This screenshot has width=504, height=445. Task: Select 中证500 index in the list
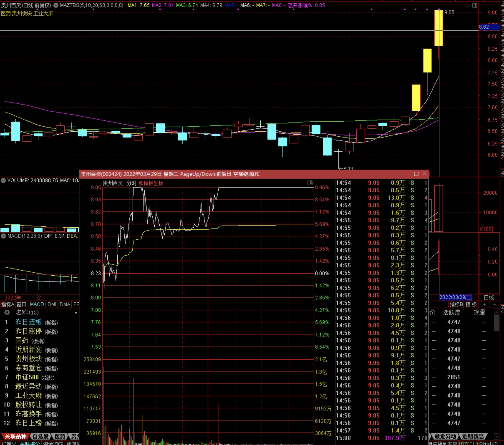27,377
